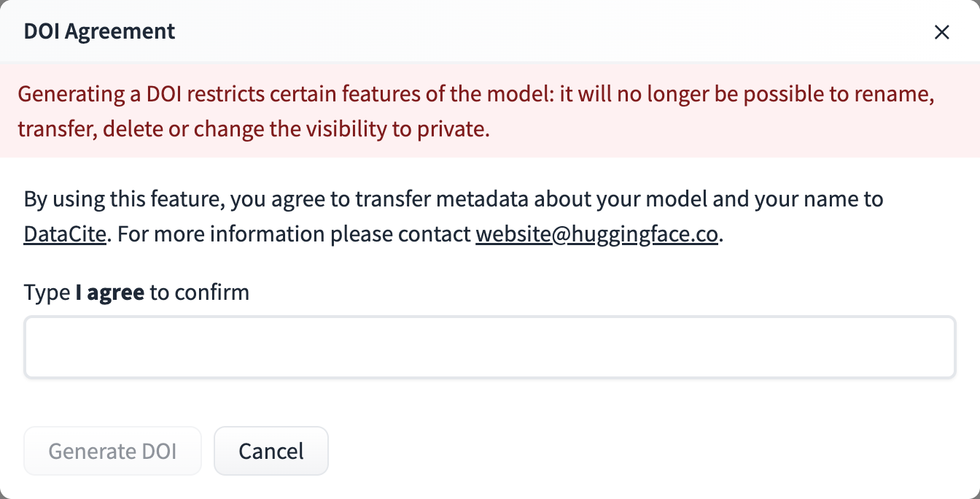Viewport: 980px width, 499px height.
Task: Close the DOI Agreement dialog
Action: pos(942,32)
